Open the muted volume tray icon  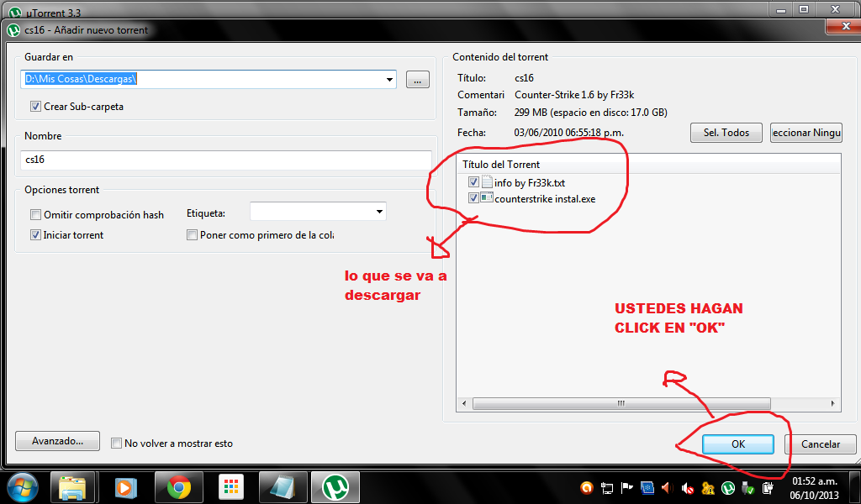[x=687, y=487]
